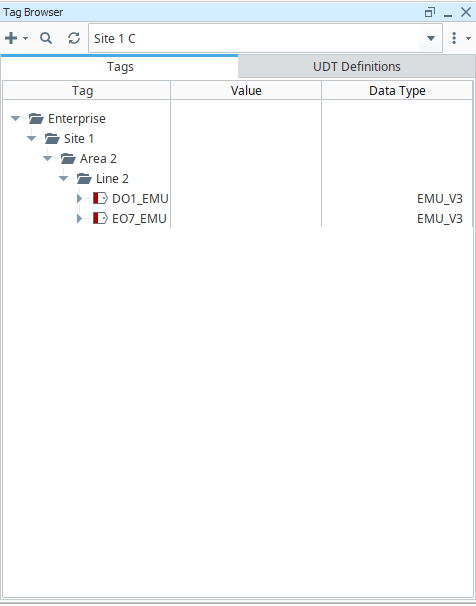
Task: Click the EO7_EMU UDT tag icon
Action: [x=100, y=218]
